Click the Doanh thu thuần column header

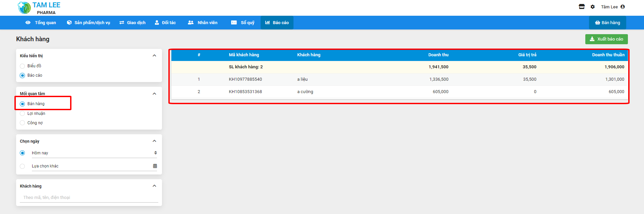tap(608, 55)
